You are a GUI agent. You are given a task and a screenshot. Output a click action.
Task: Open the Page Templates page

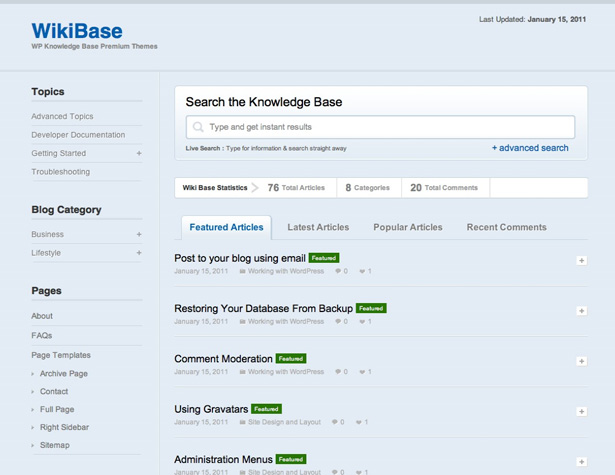[x=61, y=355]
